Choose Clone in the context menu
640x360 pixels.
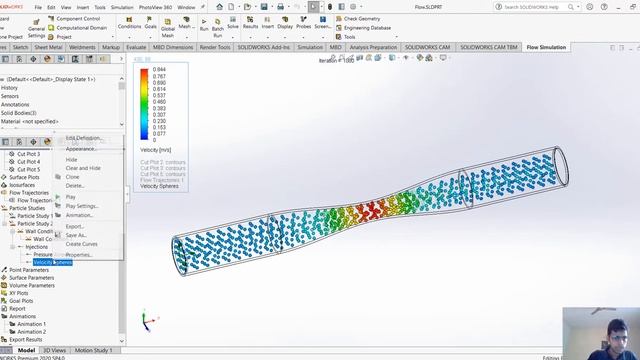[72, 177]
